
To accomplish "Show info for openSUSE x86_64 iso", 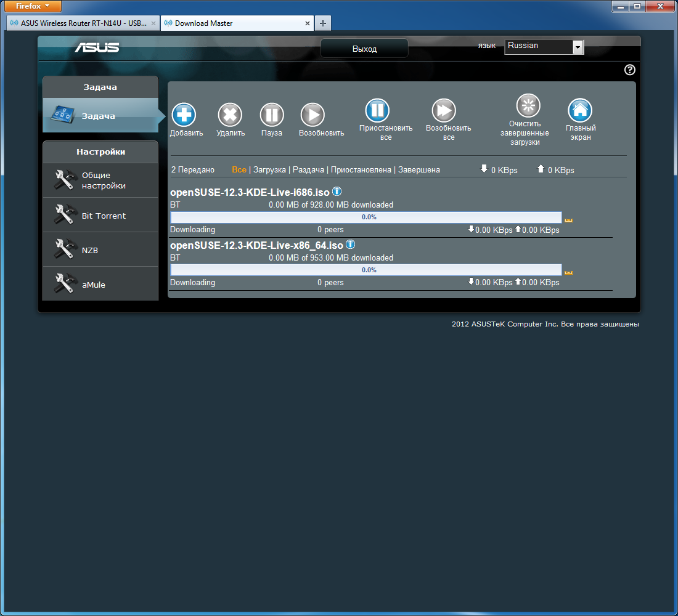I will coord(351,244).
